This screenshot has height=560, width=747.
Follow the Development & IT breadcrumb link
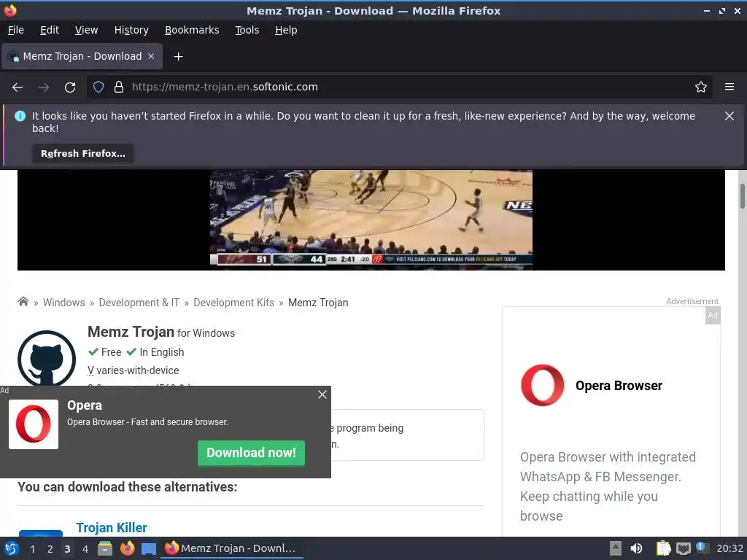(x=139, y=303)
